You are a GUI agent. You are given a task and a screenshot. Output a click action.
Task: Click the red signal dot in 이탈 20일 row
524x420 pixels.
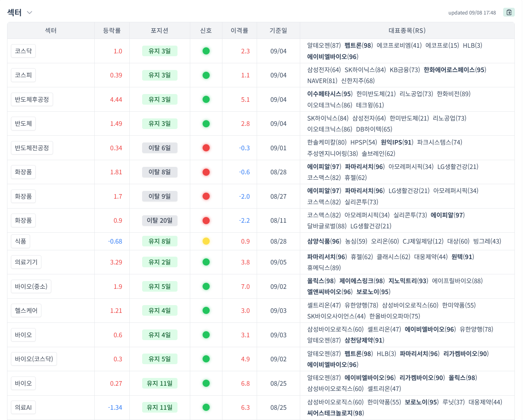(206, 221)
